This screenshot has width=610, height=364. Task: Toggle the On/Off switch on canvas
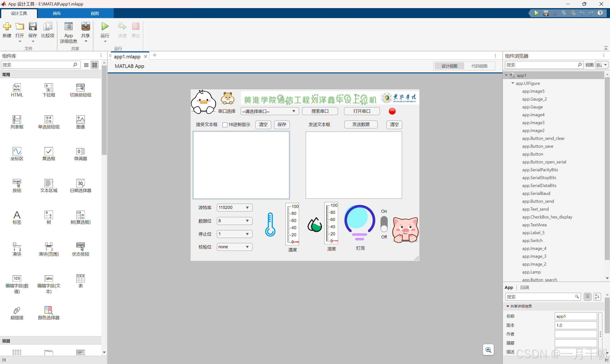[x=384, y=224]
